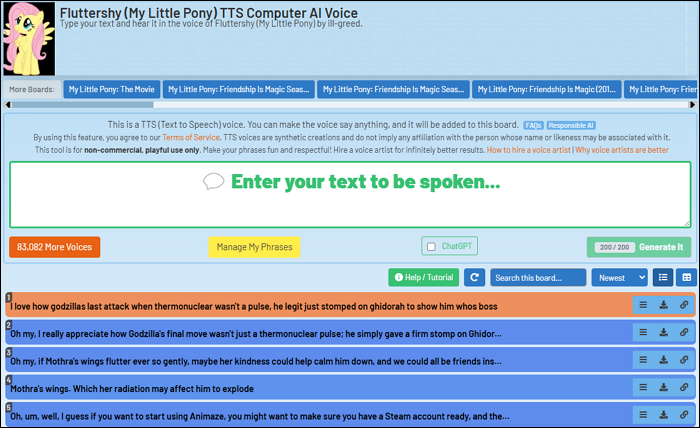Copy link for 'start using Animaze' phrase
The height and width of the screenshot is (428, 700).
[x=684, y=415]
